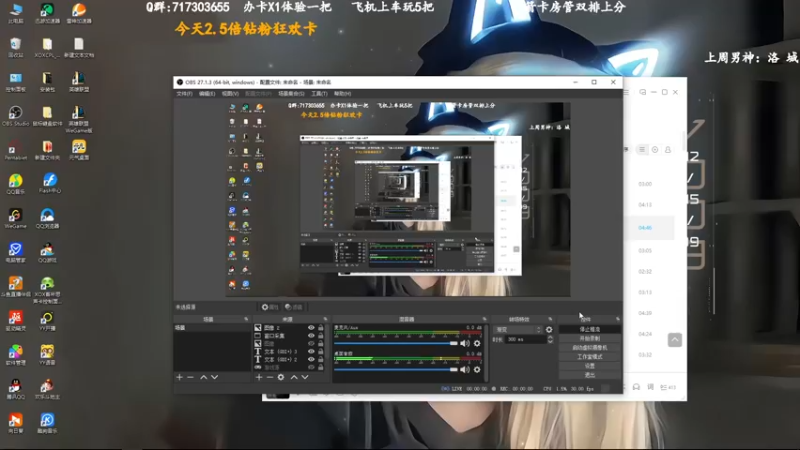Add a new scene with the plus icon

click(x=180, y=377)
